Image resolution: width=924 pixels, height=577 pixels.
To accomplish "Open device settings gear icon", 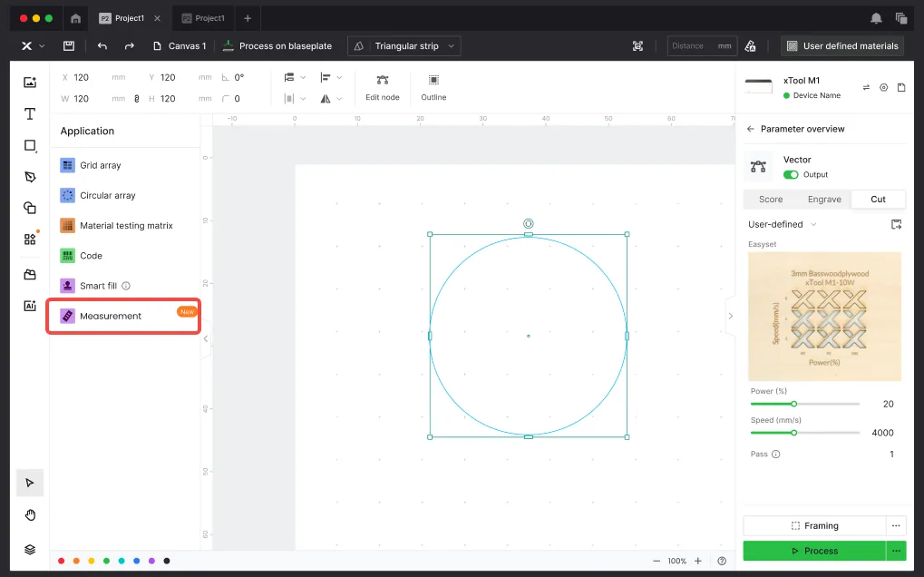I will click(x=883, y=87).
